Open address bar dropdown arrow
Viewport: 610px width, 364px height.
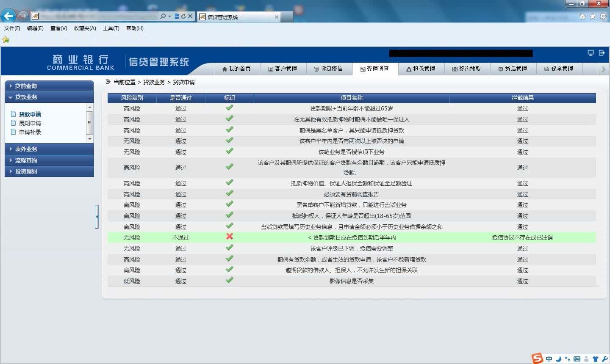click(x=170, y=16)
